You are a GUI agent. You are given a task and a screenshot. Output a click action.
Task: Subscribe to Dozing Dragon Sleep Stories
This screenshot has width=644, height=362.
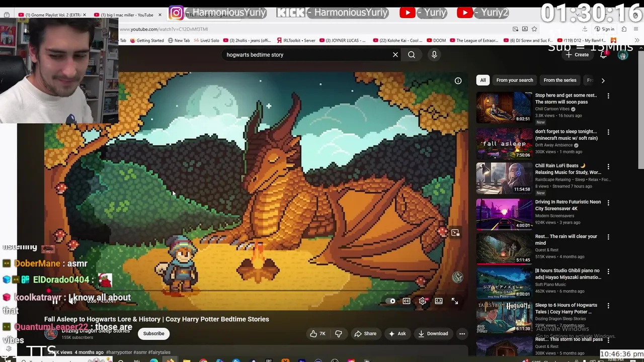153,334
